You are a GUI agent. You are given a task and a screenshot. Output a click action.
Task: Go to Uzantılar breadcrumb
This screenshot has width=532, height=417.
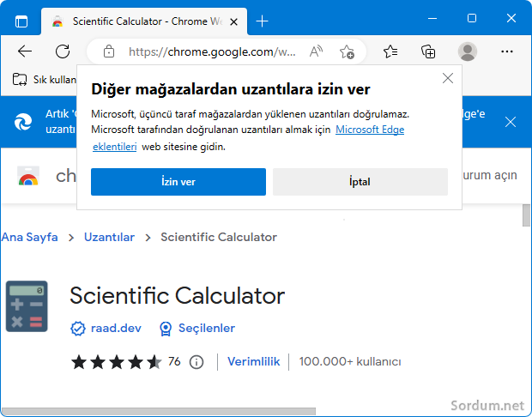pos(109,237)
